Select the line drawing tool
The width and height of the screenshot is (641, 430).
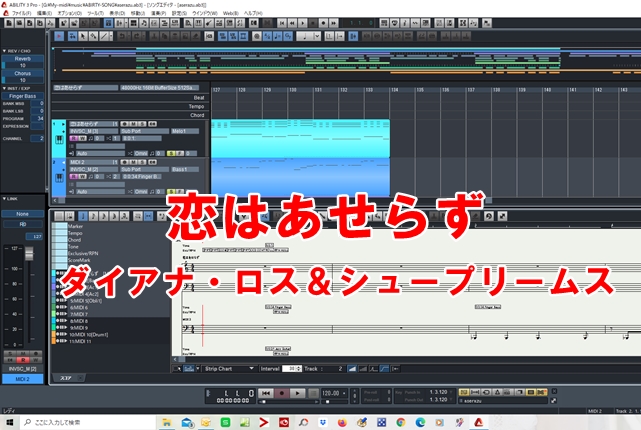(104, 36)
